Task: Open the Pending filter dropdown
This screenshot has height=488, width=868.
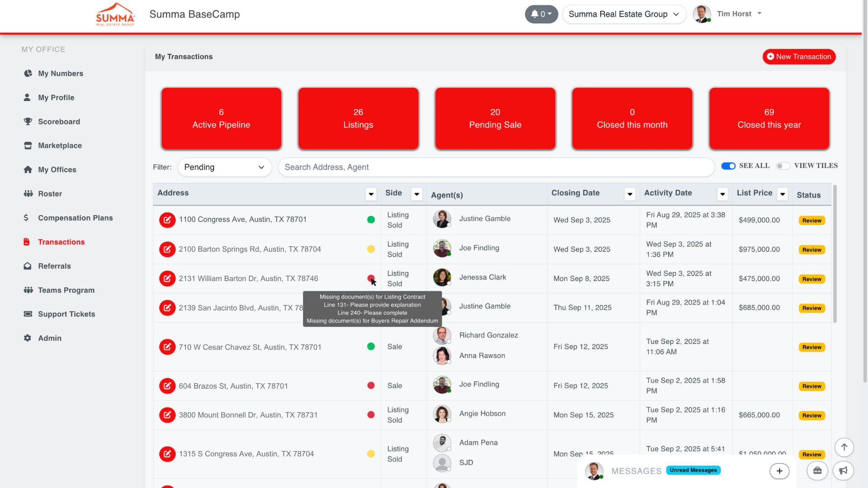Action: (x=225, y=167)
